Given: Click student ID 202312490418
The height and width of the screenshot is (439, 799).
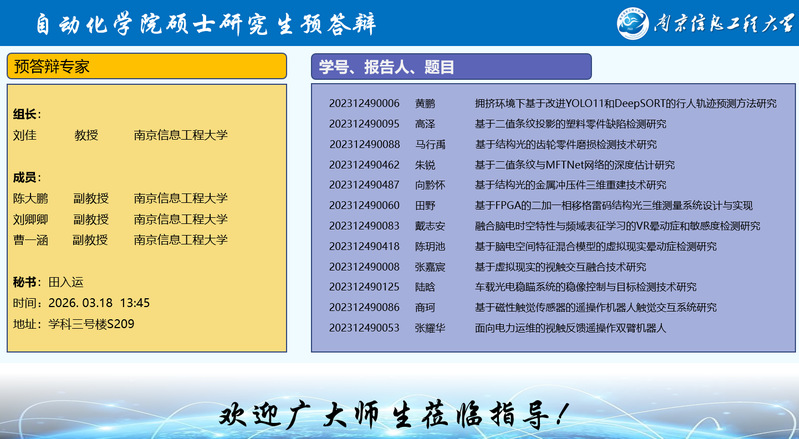Looking at the screenshot, I should coord(364,247).
